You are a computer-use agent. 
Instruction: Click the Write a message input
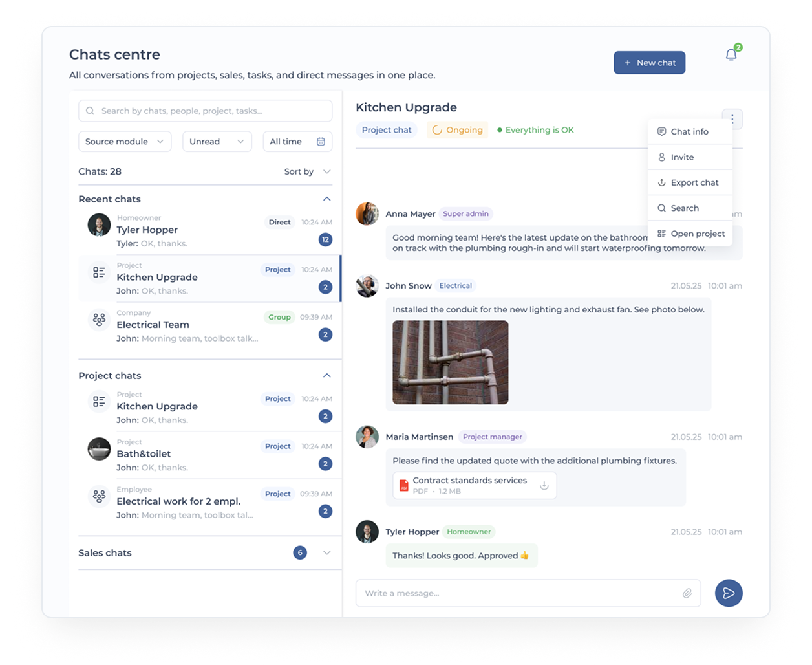click(528, 593)
